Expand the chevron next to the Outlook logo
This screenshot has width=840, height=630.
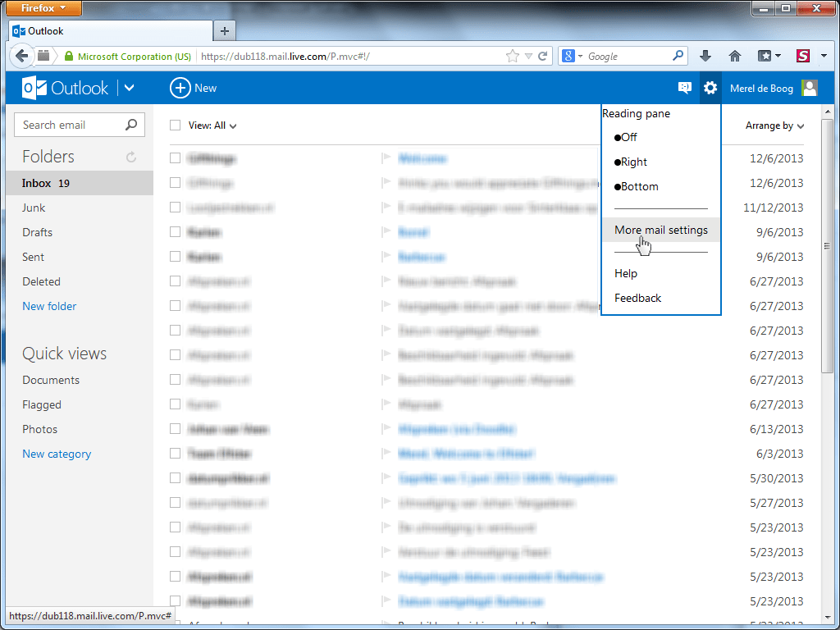[129, 88]
